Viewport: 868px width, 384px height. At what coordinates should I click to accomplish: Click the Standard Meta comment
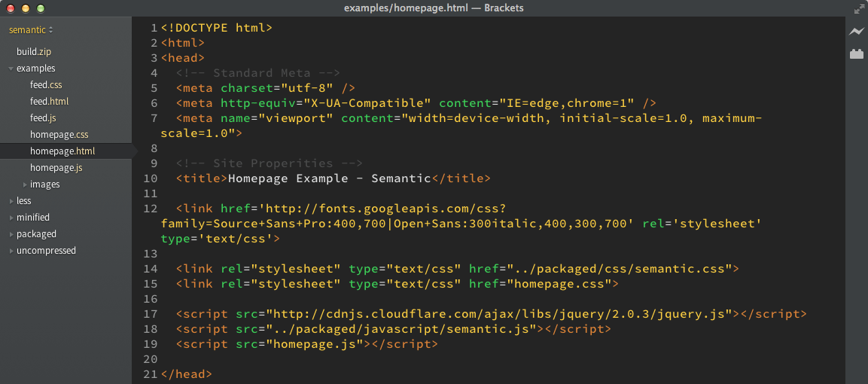(258, 73)
